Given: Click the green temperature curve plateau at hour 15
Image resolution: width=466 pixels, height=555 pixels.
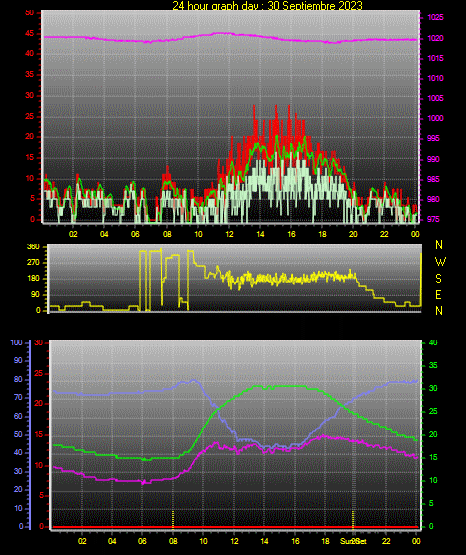Looking at the screenshot, I should click(x=280, y=386).
